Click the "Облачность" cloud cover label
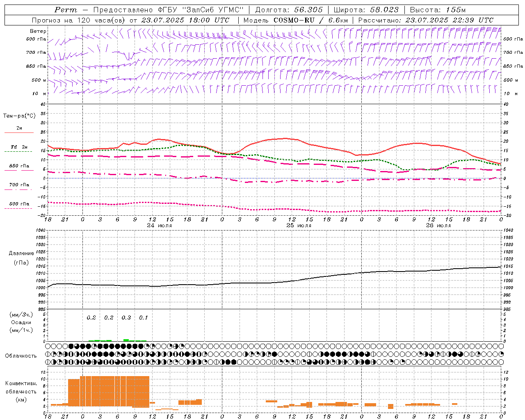Screen dimensions: 525x420 coord(21,356)
